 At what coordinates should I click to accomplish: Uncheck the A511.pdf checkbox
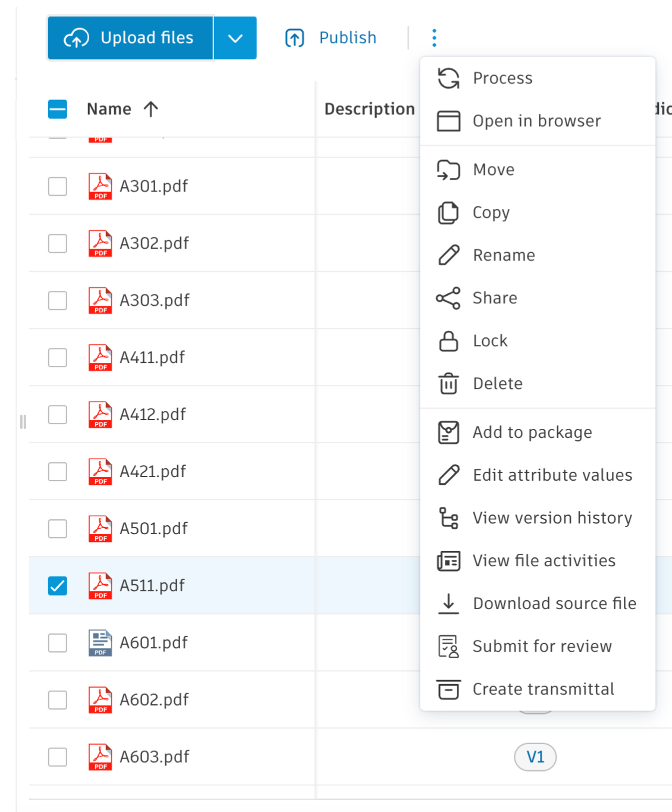click(57, 586)
